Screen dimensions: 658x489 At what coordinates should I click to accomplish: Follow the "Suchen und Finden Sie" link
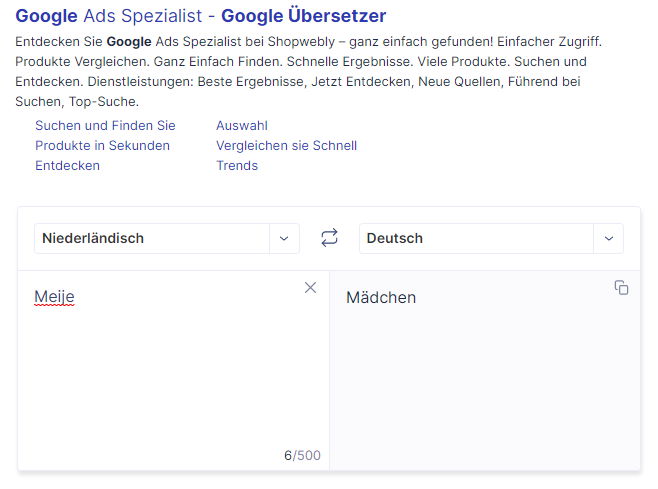pos(105,125)
